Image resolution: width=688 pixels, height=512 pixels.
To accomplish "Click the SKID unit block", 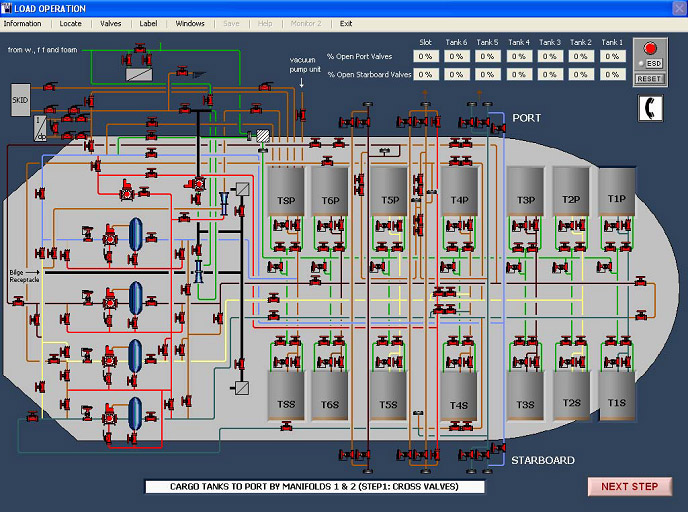I will [20, 100].
